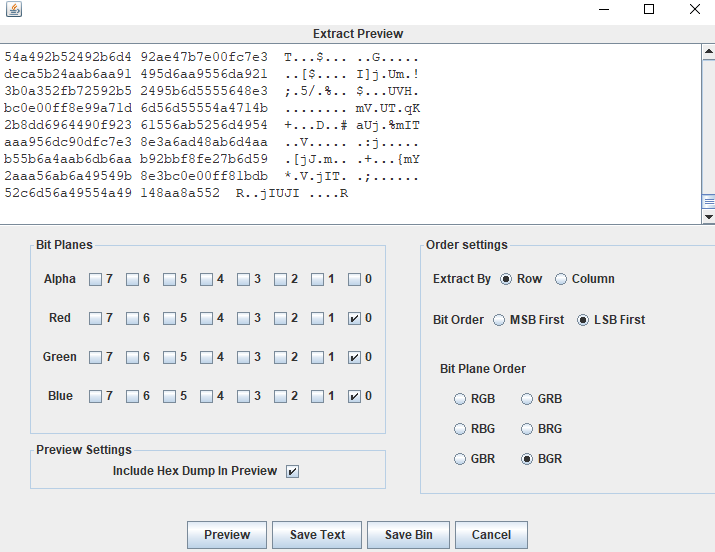Tick Green bit plane 3
The height and width of the screenshot is (552, 715).
(243, 357)
